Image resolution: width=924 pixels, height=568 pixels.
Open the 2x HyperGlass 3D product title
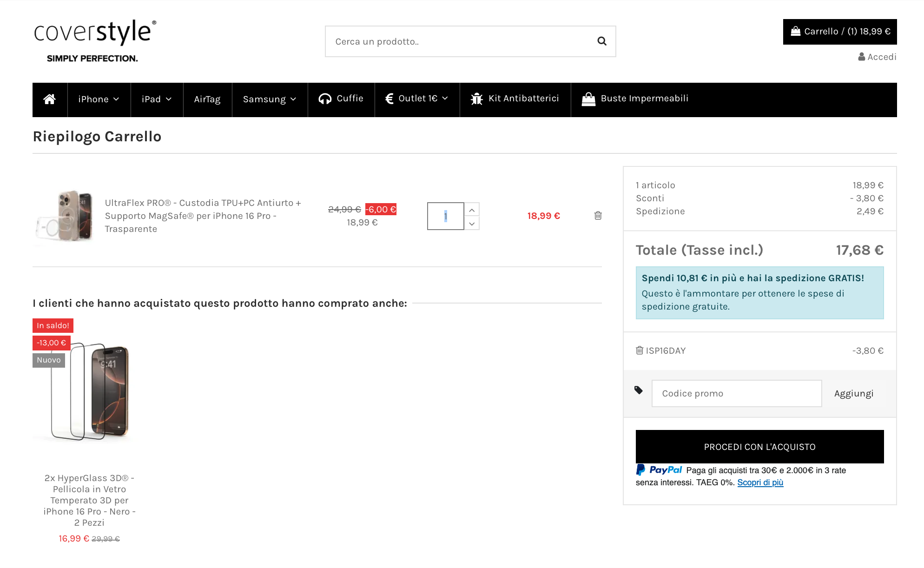point(89,500)
